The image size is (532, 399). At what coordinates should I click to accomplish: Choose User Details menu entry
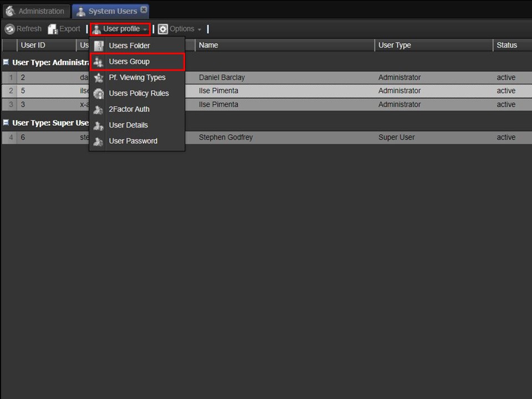click(x=128, y=125)
